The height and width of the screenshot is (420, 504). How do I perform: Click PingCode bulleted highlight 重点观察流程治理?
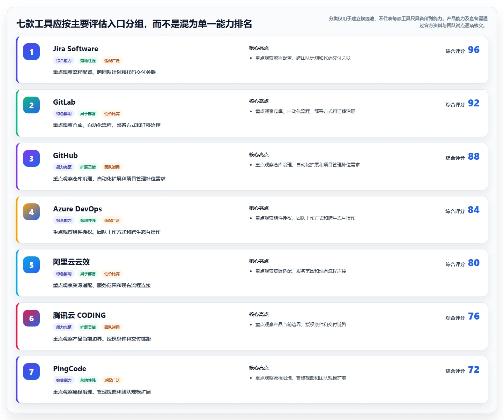(301, 378)
